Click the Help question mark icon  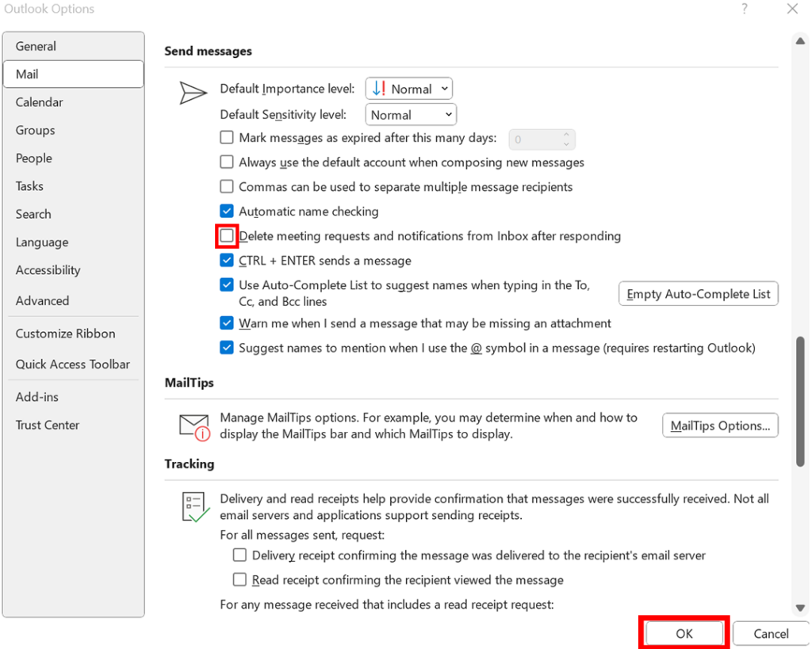pos(744,9)
